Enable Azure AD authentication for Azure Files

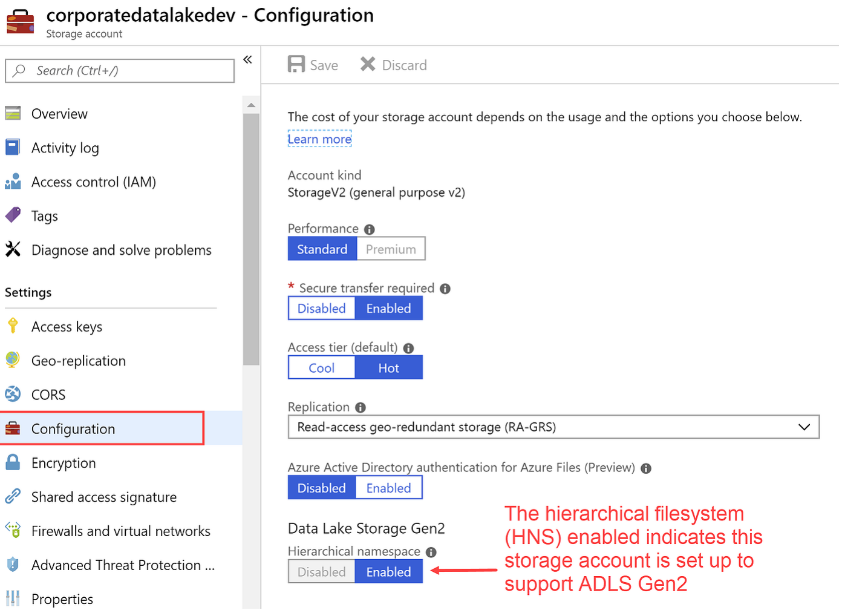pyautogui.click(x=388, y=488)
